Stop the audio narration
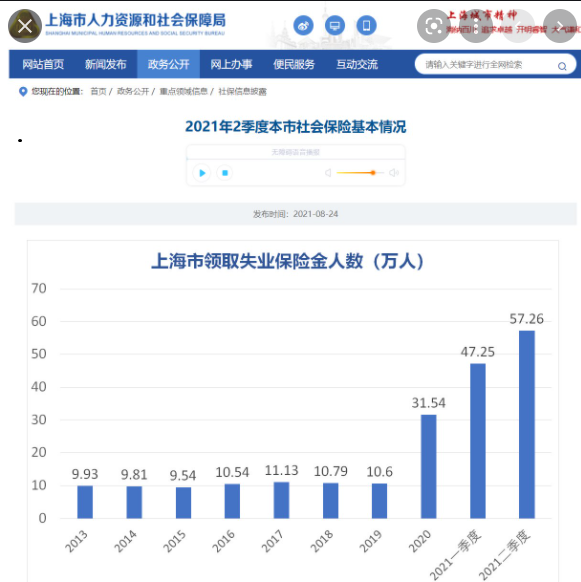This screenshot has width=581, height=582. tap(225, 173)
